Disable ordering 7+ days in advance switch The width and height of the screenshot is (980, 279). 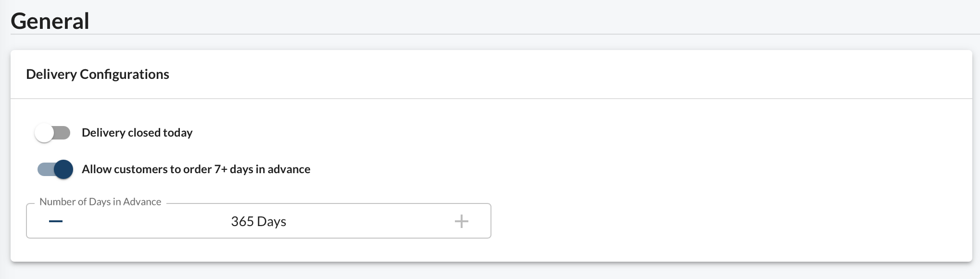point(55,169)
